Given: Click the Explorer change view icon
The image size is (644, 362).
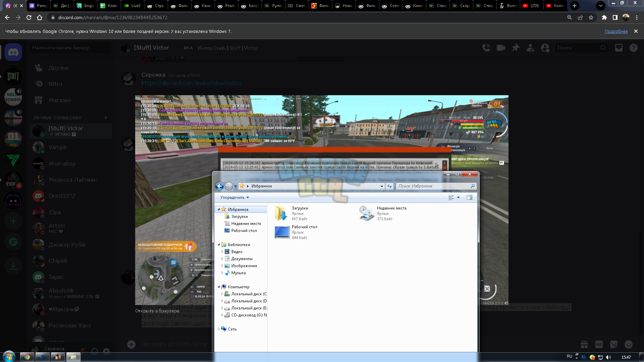Looking at the screenshot, I should pos(451,197).
